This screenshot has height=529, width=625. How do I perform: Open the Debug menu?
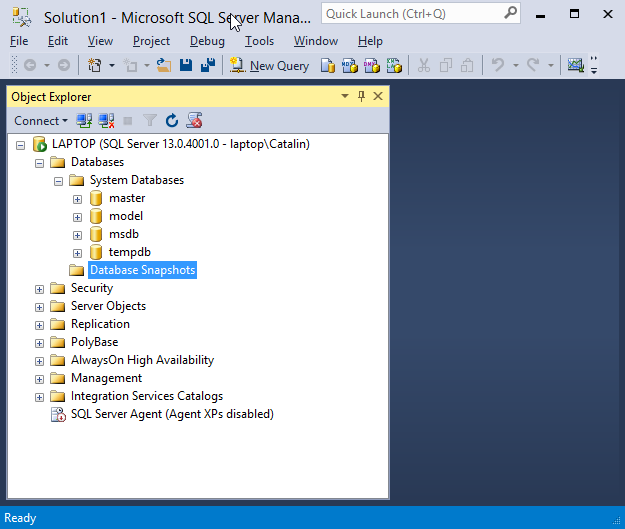pyautogui.click(x=207, y=41)
